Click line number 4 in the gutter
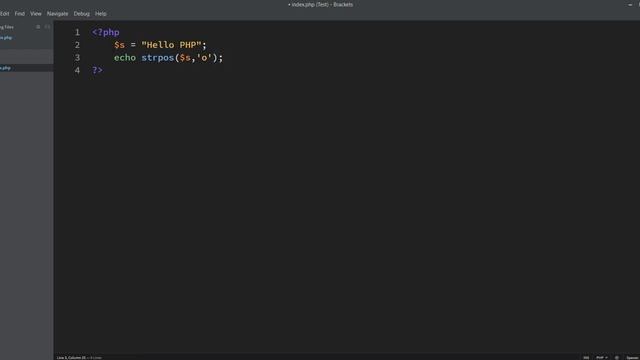 tap(77, 70)
